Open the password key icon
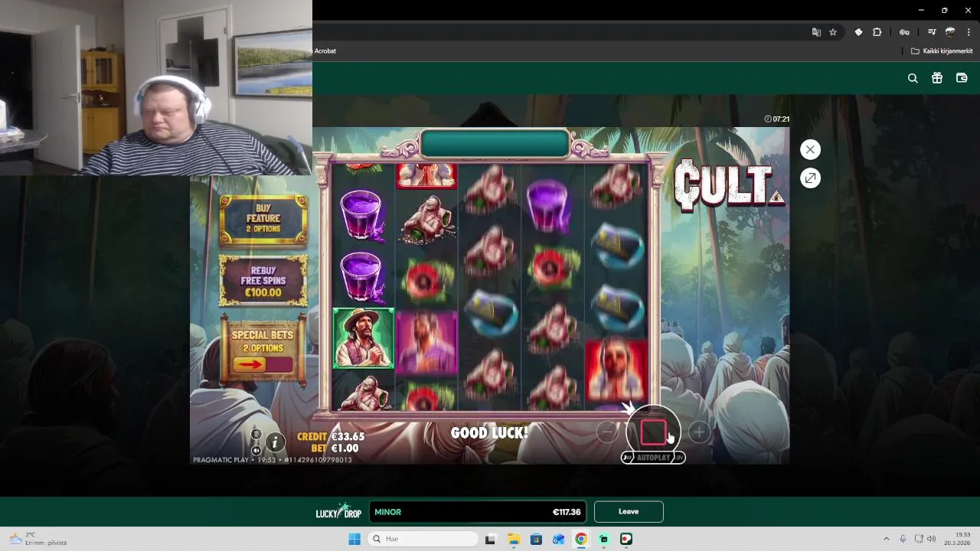Screen dimensions: 980x551 coord(904,32)
